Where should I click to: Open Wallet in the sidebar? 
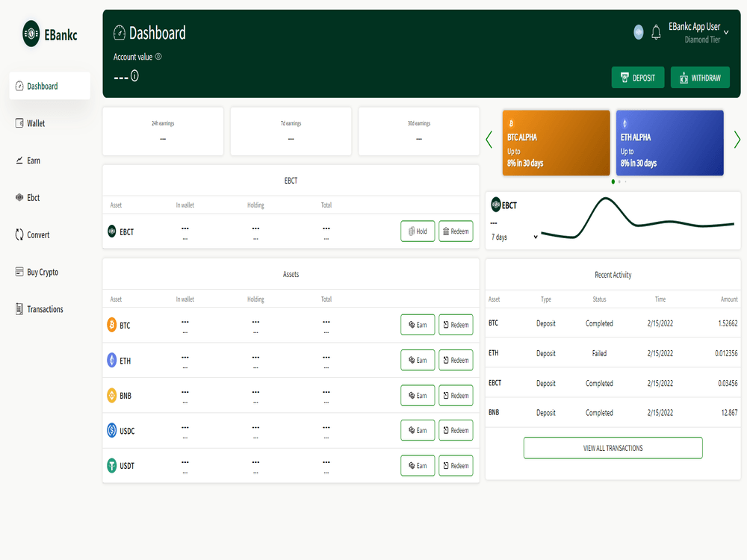click(x=36, y=123)
